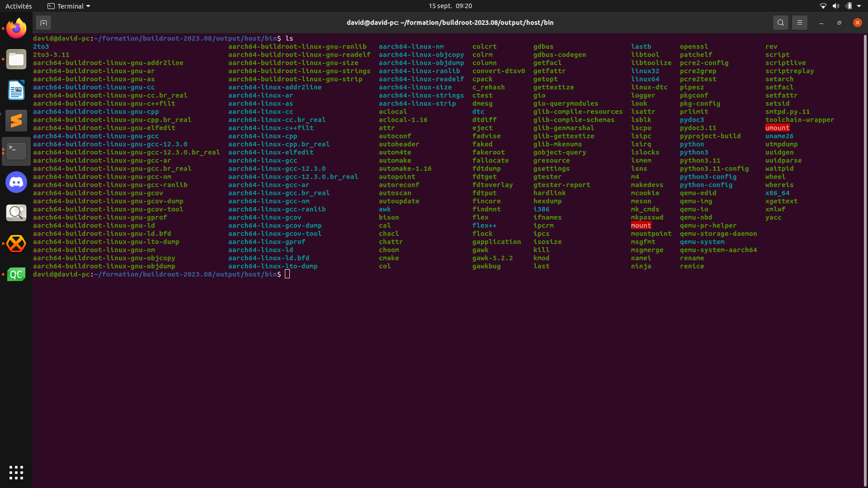Image resolution: width=868 pixels, height=488 pixels.
Task: Click the isosize entry
Action: point(547,242)
